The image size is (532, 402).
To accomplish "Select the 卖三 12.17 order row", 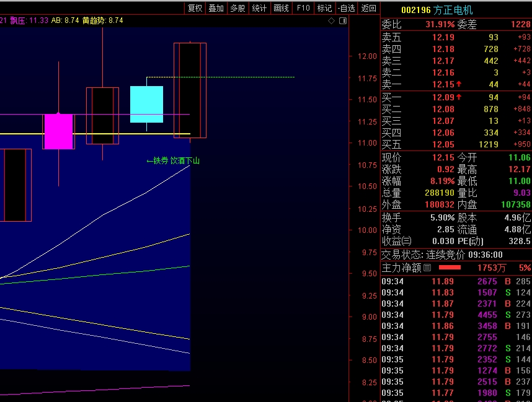I will [456, 61].
